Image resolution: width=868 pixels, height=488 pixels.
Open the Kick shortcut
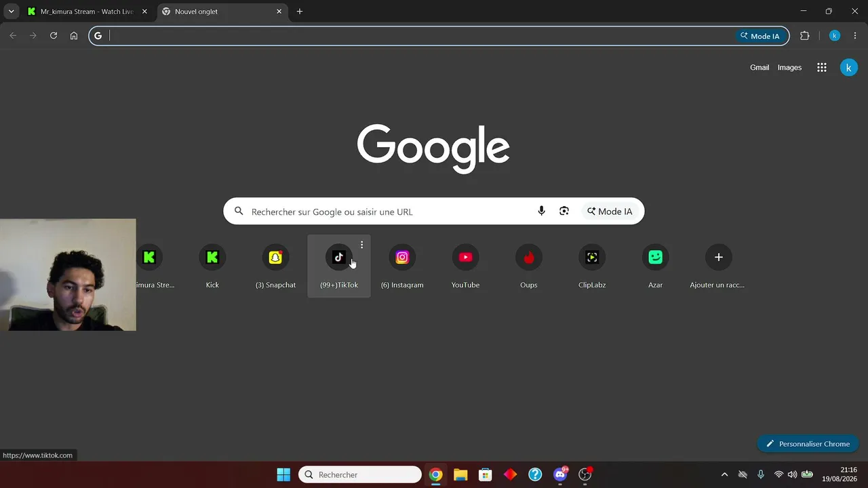(212, 266)
